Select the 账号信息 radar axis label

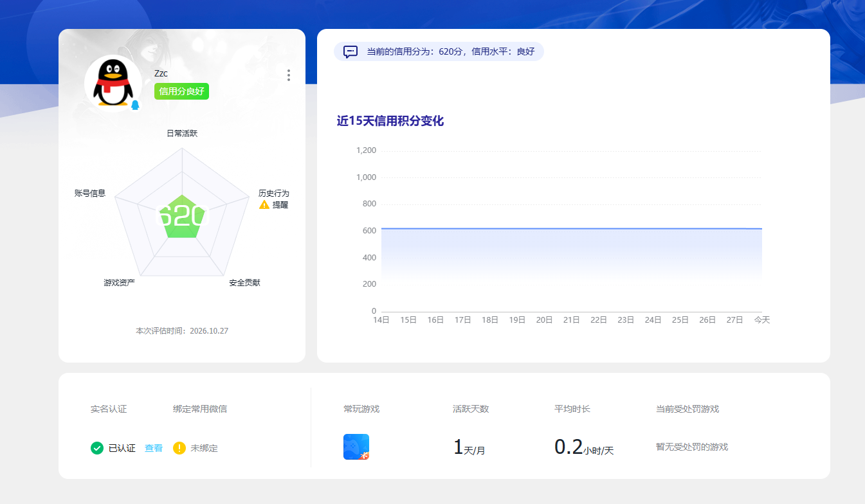(x=90, y=194)
